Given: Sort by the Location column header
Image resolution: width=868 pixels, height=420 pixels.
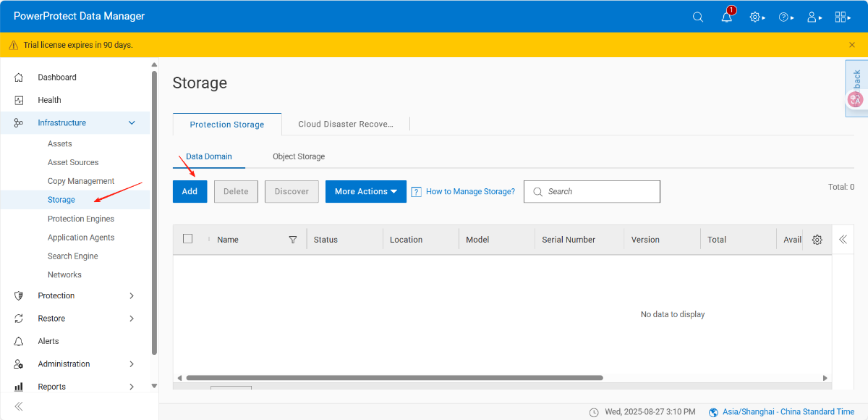Looking at the screenshot, I should pyautogui.click(x=407, y=240).
